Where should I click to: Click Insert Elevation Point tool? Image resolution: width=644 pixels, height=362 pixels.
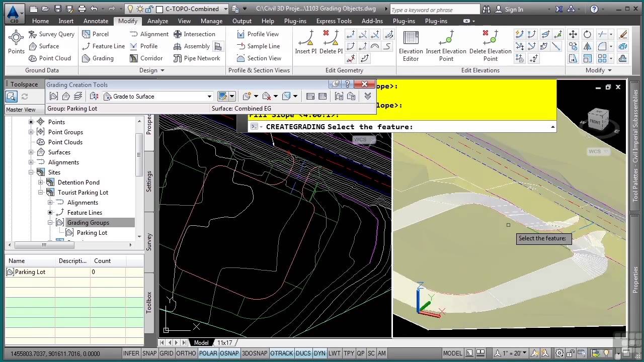click(x=446, y=46)
